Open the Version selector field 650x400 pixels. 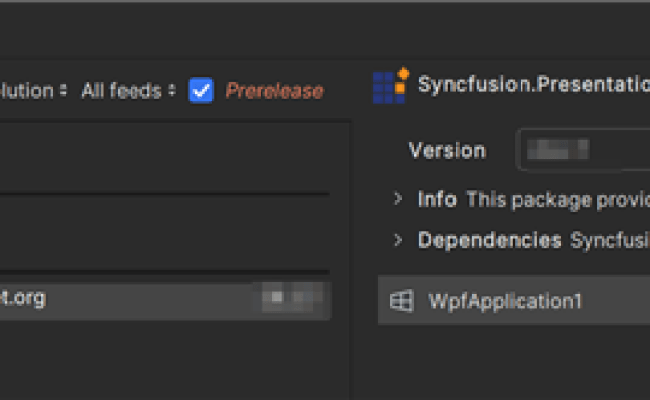pos(584,150)
